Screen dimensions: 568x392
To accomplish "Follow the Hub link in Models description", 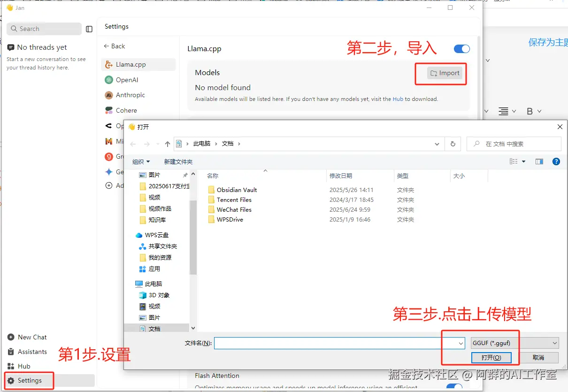I will click(x=398, y=99).
